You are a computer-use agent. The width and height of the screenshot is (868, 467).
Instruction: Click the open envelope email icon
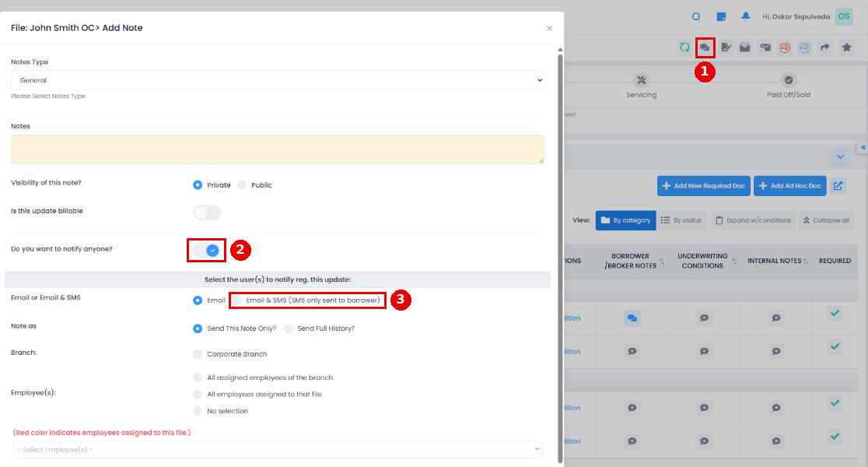[x=745, y=47]
